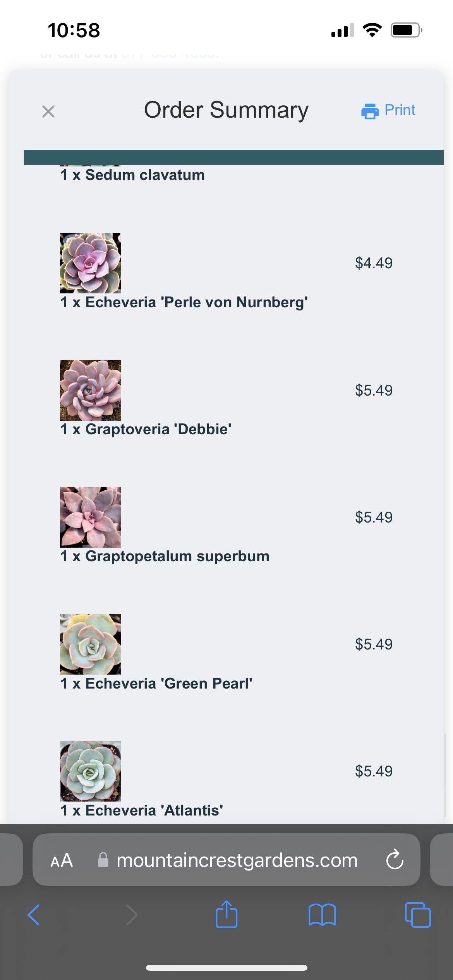Tap the mountaincrestgardens.com address field
The height and width of the screenshot is (980, 453).
(x=237, y=860)
